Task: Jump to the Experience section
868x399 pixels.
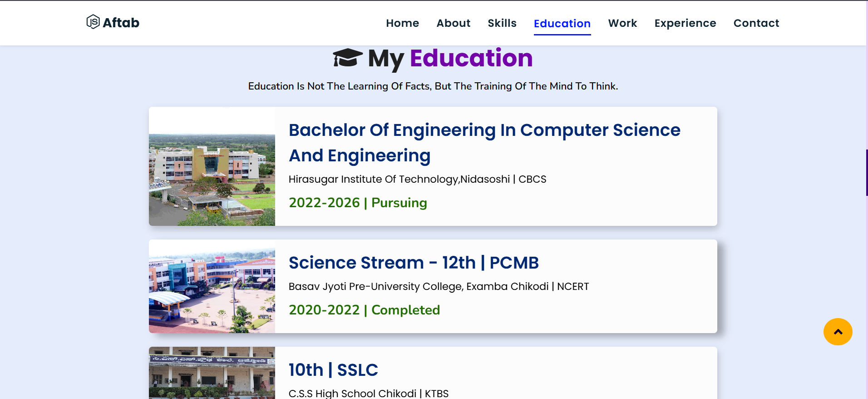Action: (685, 23)
